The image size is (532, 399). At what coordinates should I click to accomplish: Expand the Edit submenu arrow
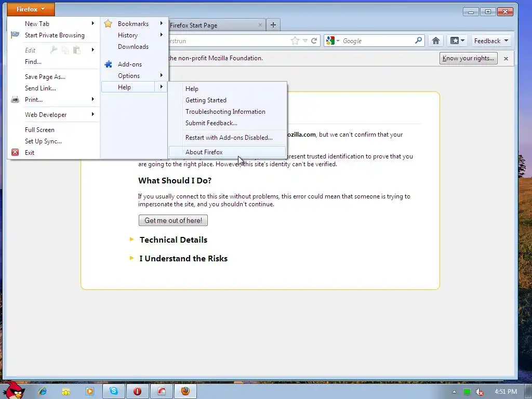pyautogui.click(x=92, y=50)
